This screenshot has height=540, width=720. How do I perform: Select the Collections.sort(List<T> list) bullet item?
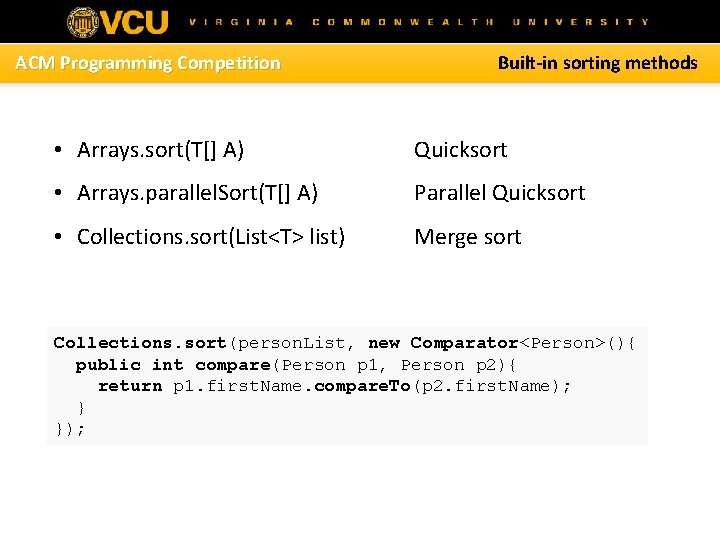[211, 237]
